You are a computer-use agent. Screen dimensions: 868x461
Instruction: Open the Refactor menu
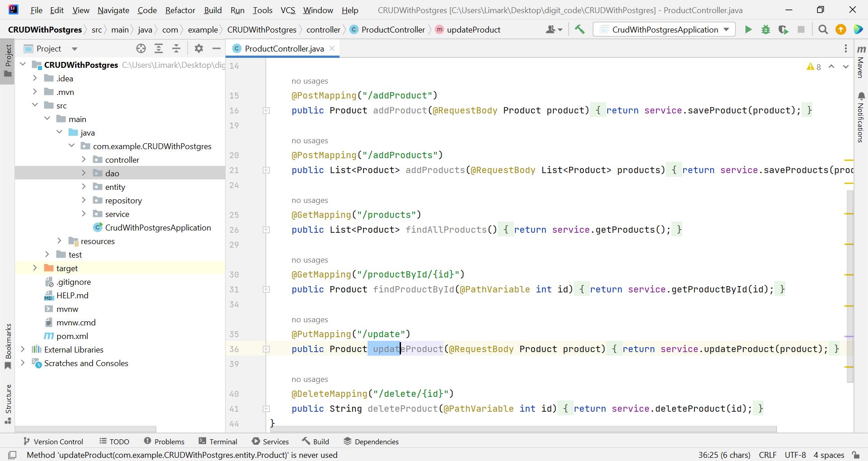[x=180, y=10]
